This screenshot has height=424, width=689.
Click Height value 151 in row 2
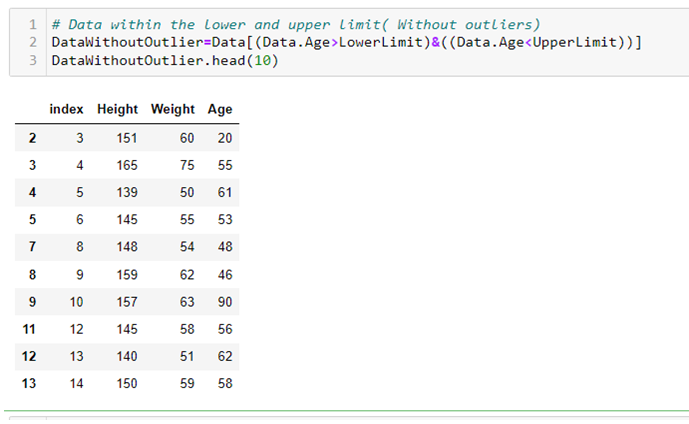click(127, 138)
